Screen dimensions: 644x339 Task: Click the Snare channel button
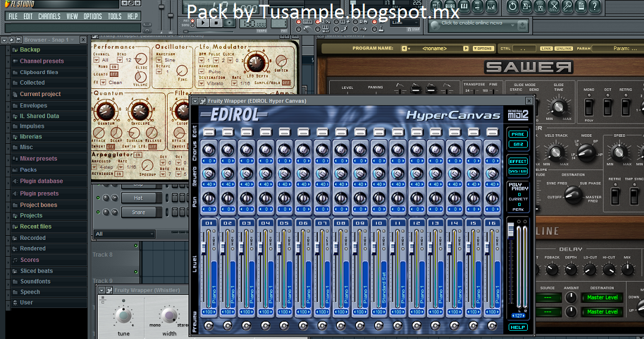[x=140, y=212]
